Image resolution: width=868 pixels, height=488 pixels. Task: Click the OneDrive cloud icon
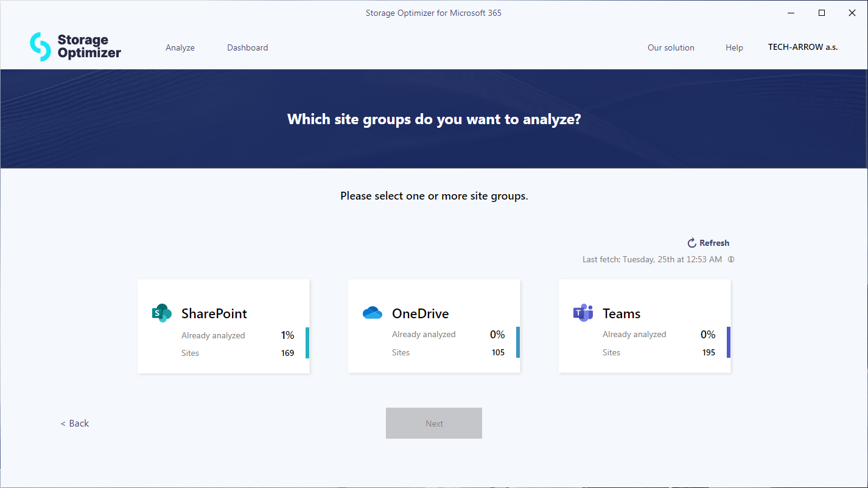tap(372, 312)
